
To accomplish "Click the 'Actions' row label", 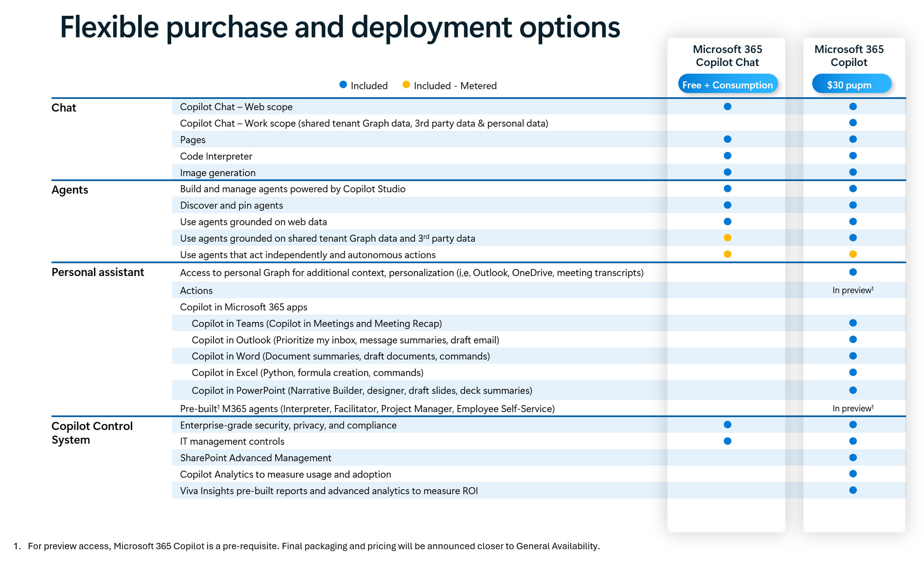I will pyautogui.click(x=196, y=291).
